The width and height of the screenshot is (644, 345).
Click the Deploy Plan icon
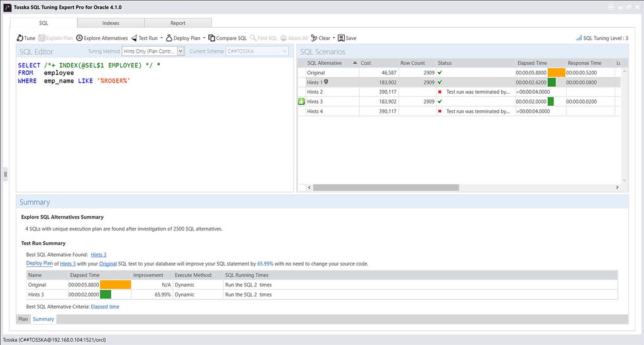[x=169, y=38]
